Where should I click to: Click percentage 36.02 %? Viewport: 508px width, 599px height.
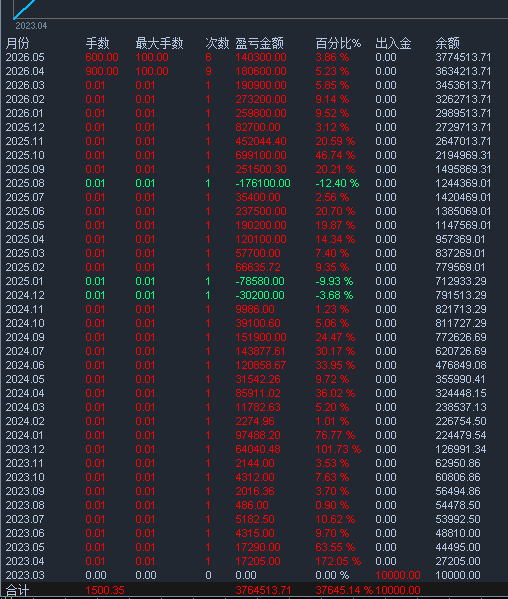[x=335, y=393]
